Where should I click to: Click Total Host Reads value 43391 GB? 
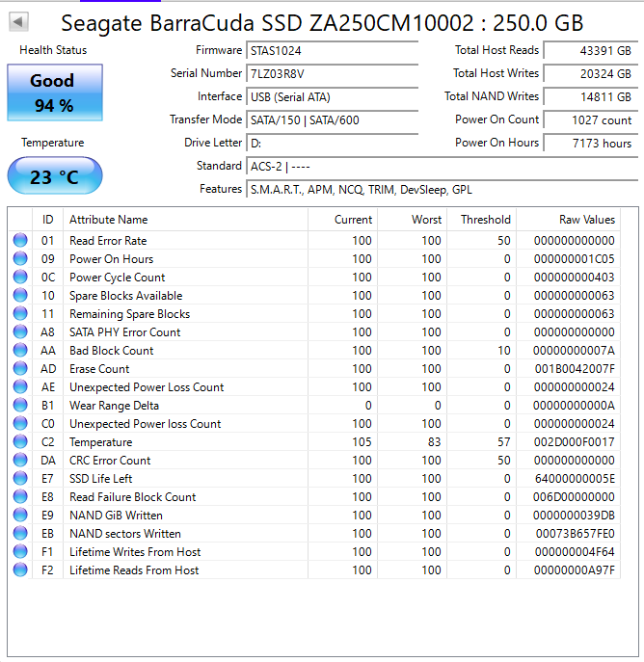(590, 51)
